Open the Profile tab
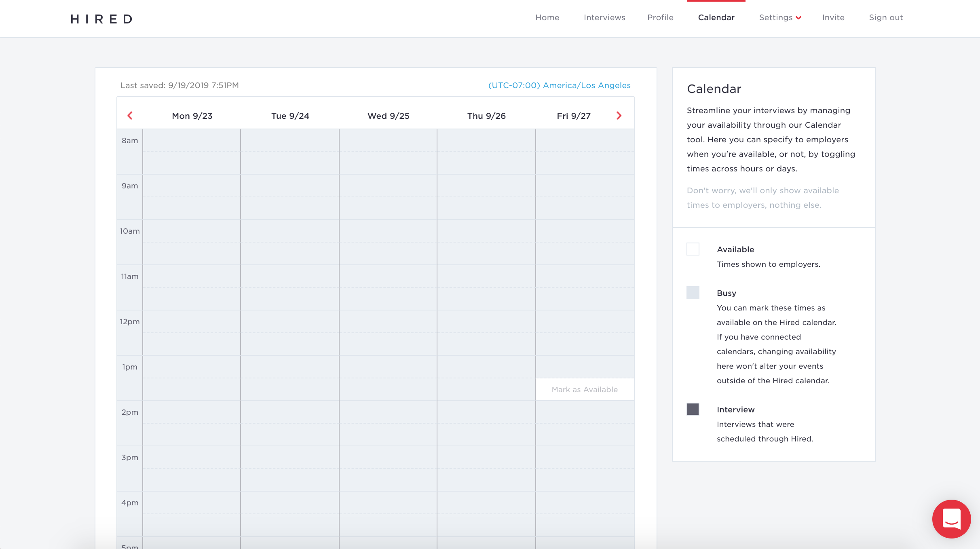 click(x=660, y=17)
